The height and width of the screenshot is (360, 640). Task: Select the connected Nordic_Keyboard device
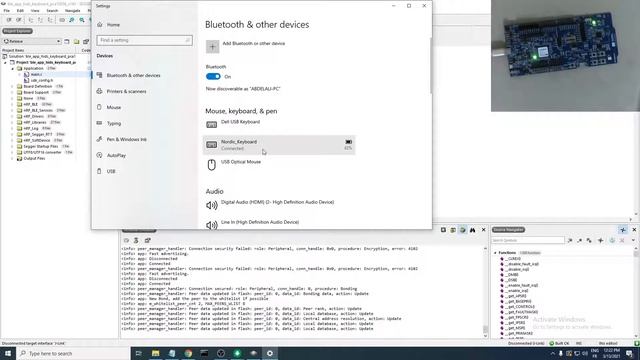pos(279,145)
